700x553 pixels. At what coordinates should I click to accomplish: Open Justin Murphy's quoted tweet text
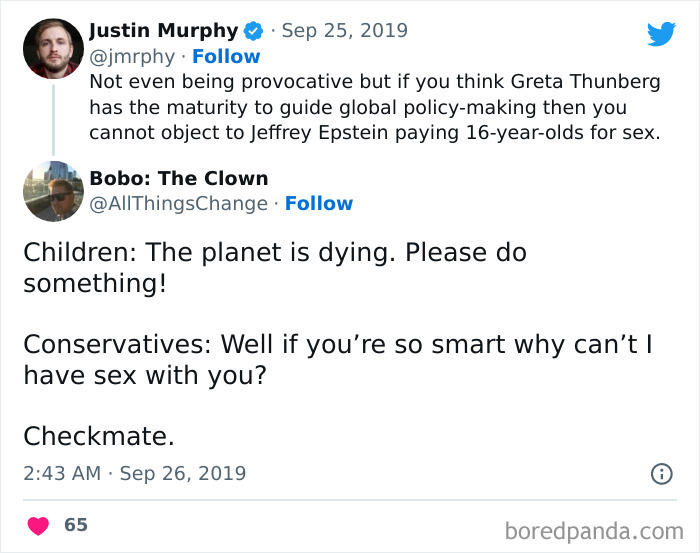tap(372, 107)
